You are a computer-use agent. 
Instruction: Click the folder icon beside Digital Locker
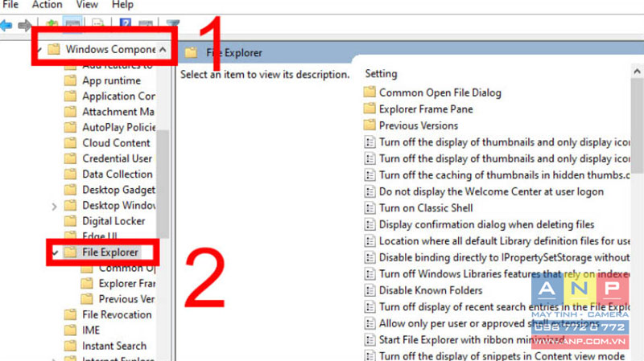tap(71, 221)
